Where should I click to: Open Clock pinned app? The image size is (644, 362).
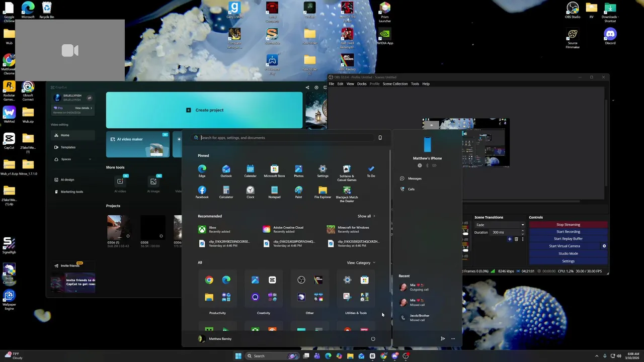250,192
